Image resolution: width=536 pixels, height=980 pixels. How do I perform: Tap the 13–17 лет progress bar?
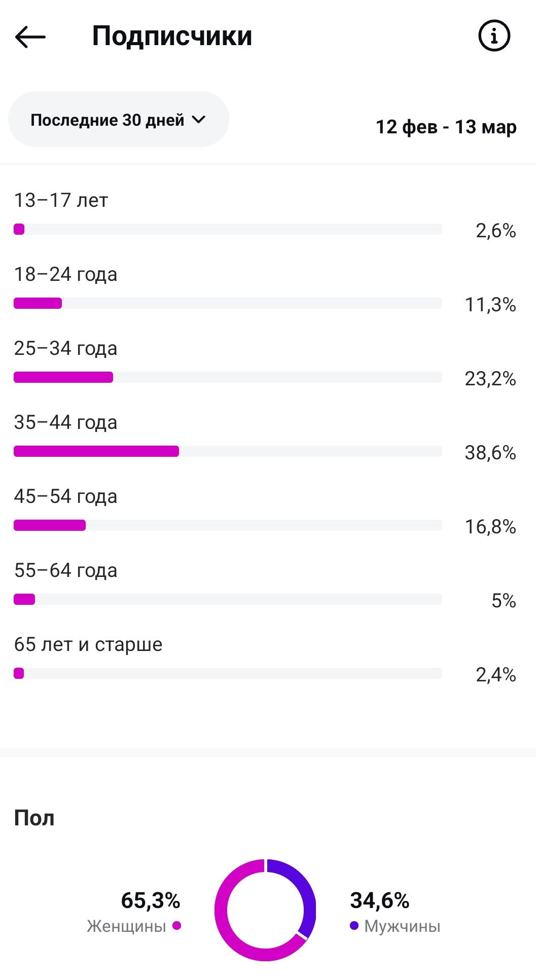pos(228,229)
